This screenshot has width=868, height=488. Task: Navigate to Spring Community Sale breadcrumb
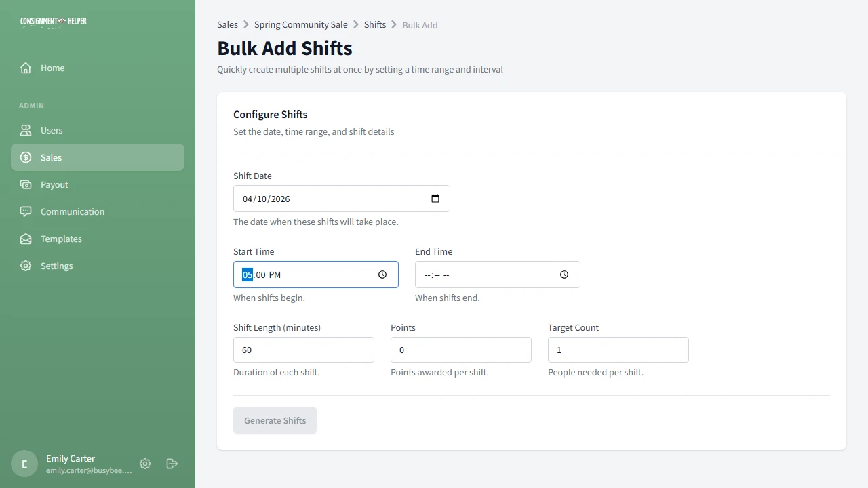(x=300, y=24)
